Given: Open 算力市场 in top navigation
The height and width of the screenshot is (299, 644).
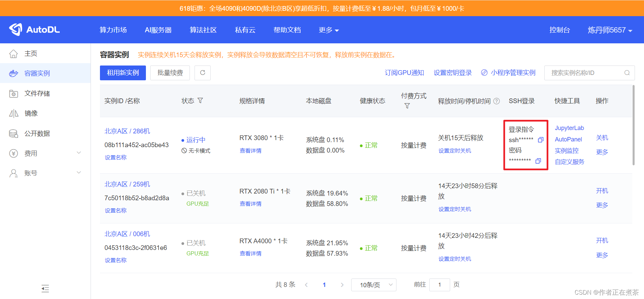Looking at the screenshot, I should point(113,30).
